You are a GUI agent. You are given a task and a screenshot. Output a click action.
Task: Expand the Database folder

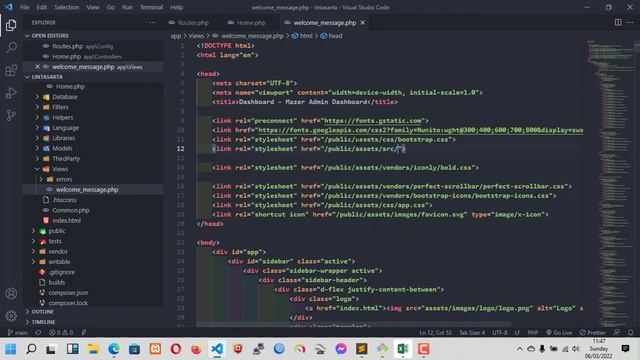click(64, 97)
